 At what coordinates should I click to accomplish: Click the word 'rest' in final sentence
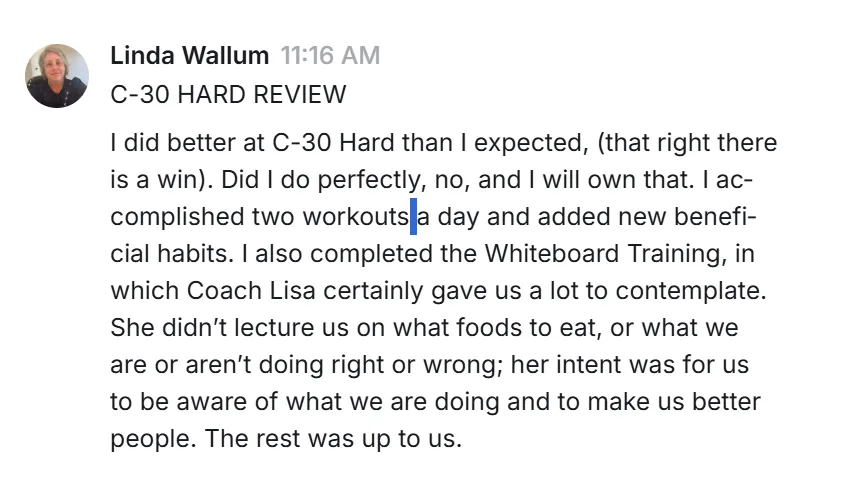tap(278, 438)
